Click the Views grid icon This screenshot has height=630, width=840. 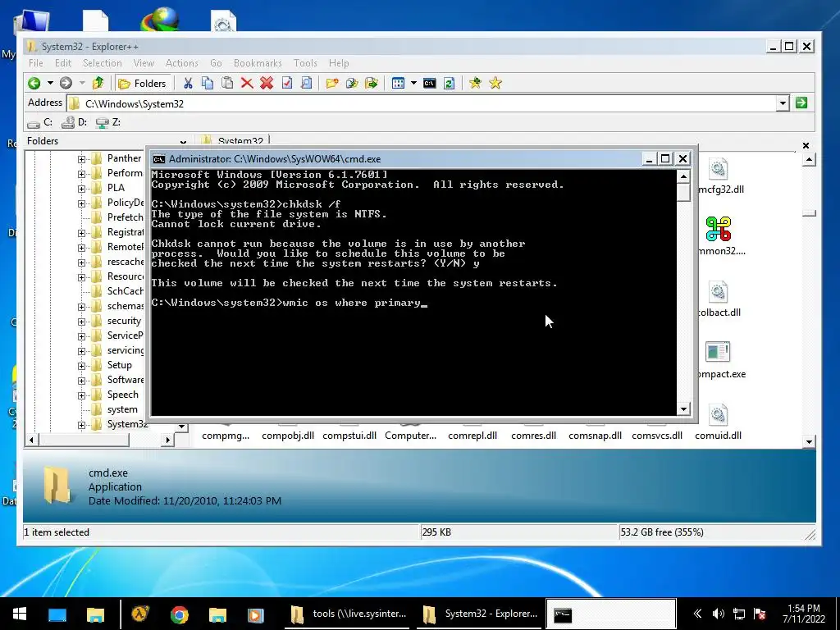coord(398,83)
